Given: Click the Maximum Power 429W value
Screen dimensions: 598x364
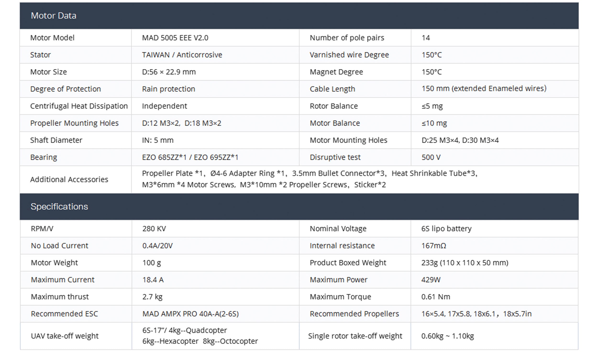Looking at the screenshot, I should 431,280.
